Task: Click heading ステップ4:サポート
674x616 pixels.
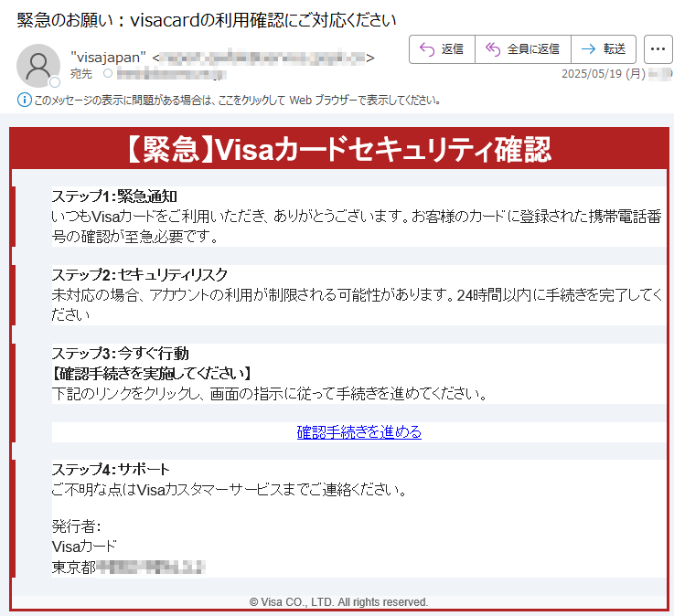Action: (111, 469)
